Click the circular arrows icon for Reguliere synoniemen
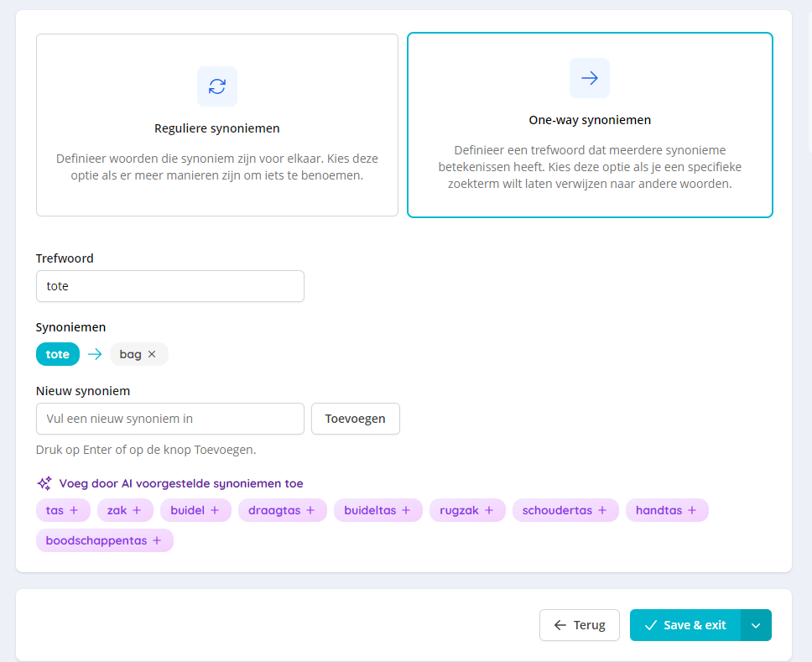 pos(217,86)
